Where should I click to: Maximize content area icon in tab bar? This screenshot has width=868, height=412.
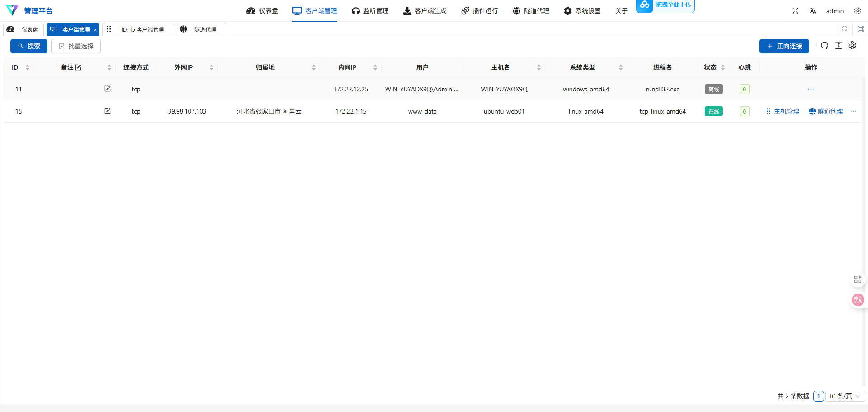coord(861,29)
